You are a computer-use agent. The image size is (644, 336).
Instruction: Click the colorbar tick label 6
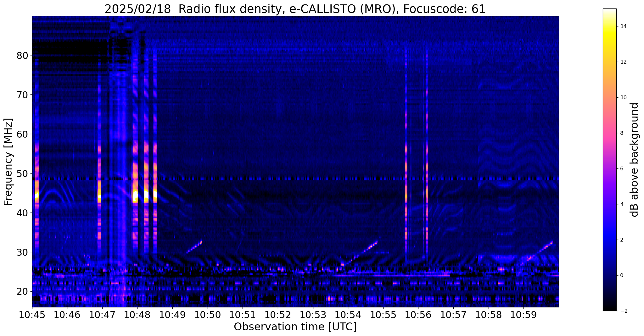click(621, 169)
